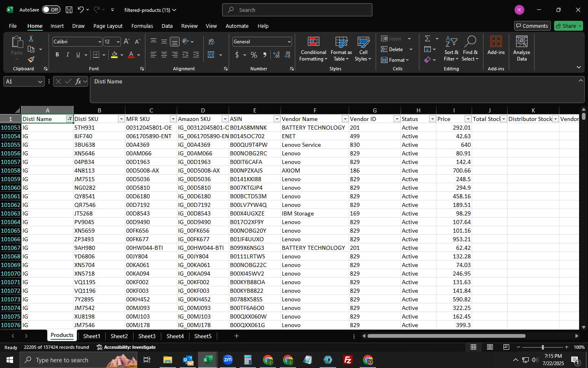588x368 pixels.
Task: Increase indent in Alignment group
Action: tap(196, 55)
